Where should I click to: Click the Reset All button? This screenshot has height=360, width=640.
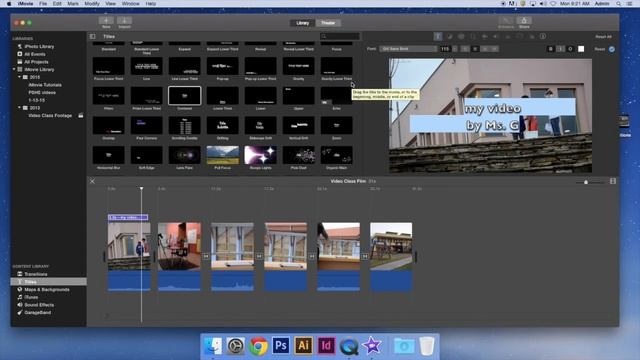[603, 37]
